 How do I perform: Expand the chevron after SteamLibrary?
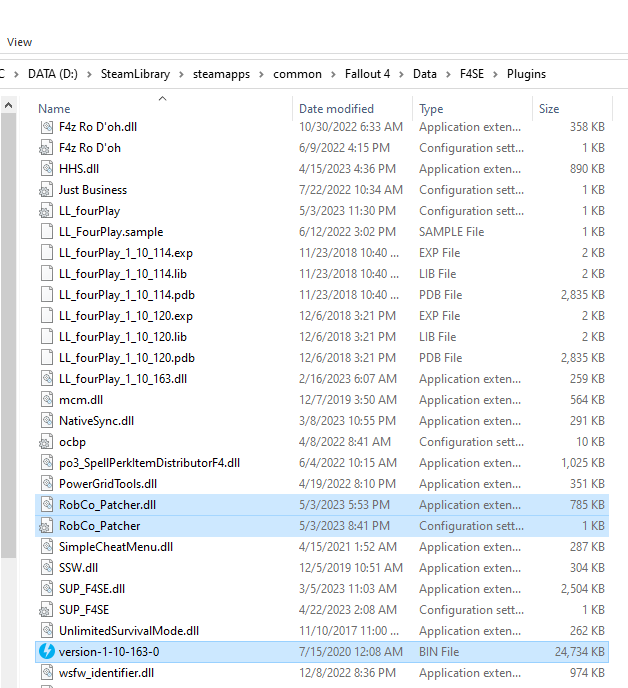[181, 75]
